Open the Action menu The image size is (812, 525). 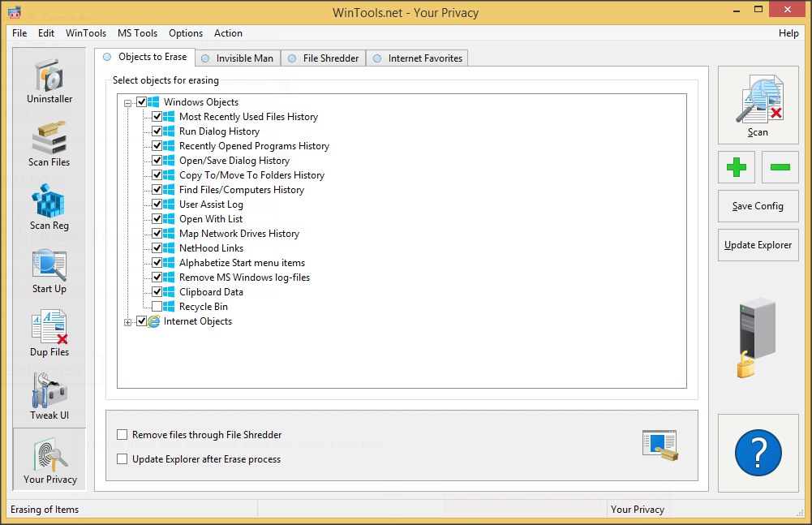click(229, 33)
